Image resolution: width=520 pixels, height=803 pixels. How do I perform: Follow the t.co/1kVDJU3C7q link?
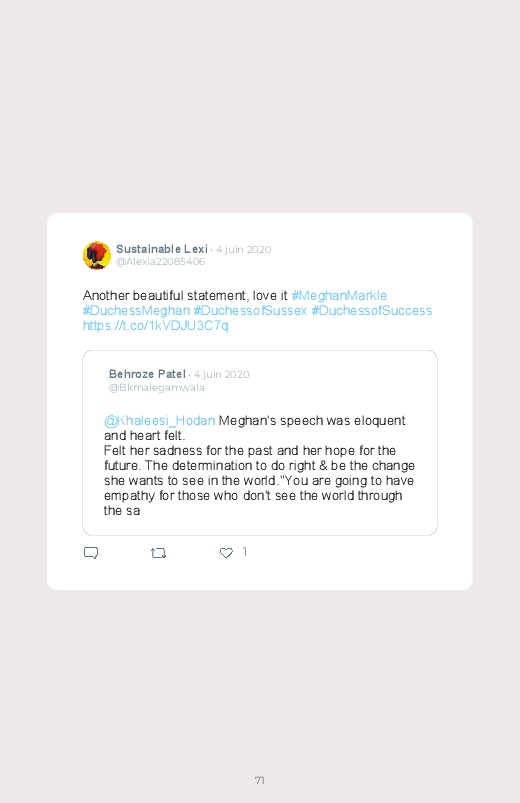coord(155,326)
